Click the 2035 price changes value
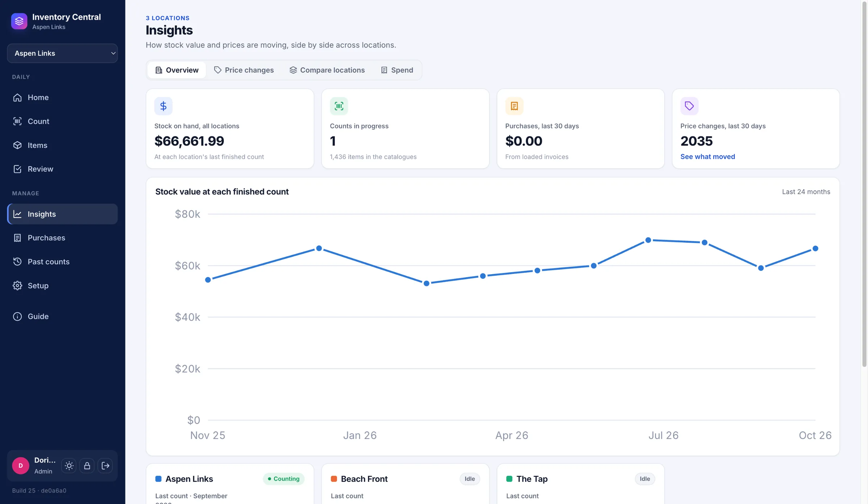868x504 pixels. pos(697,141)
